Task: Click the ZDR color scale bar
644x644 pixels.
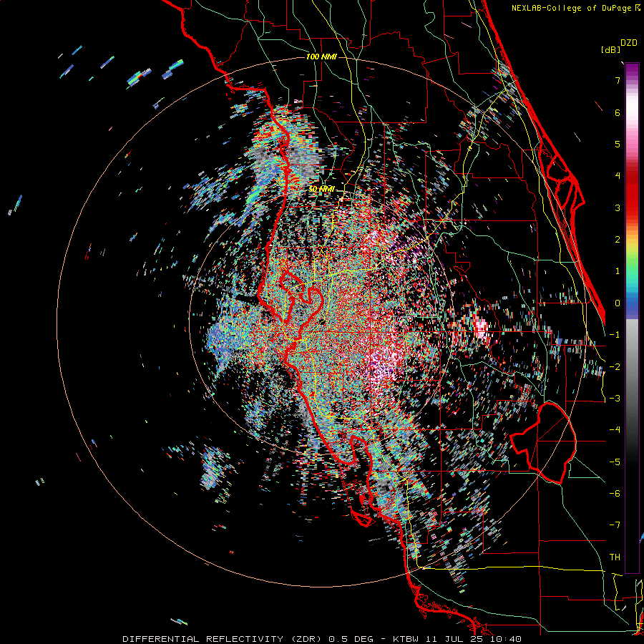Action: 632,318
